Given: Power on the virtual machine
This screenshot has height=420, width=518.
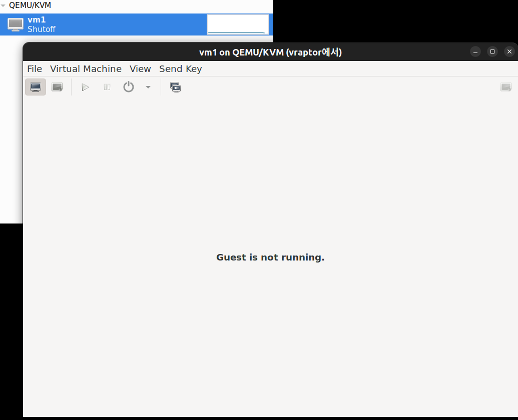Looking at the screenshot, I should coord(85,87).
